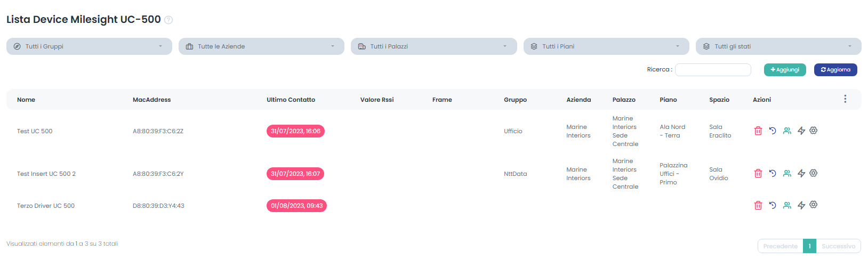Image resolution: width=868 pixels, height=259 pixels.
Task: Click the Aggiorna refresh button
Action: (x=835, y=70)
